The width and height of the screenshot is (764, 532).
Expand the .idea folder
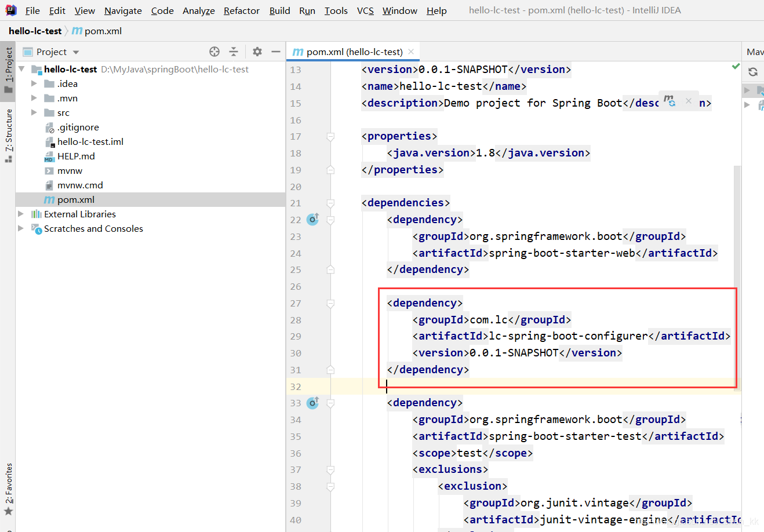[x=34, y=83]
